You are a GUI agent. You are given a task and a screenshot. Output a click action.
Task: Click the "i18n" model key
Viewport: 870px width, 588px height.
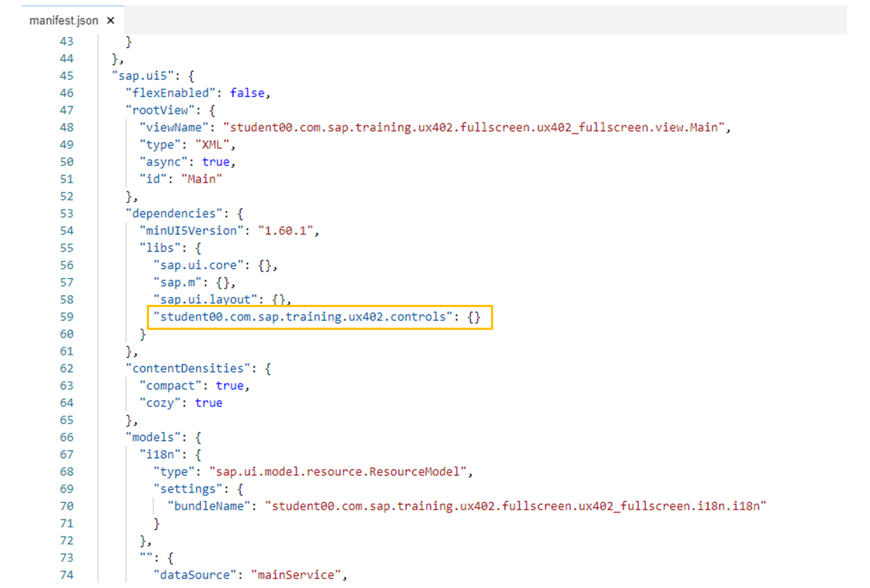coord(160,454)
